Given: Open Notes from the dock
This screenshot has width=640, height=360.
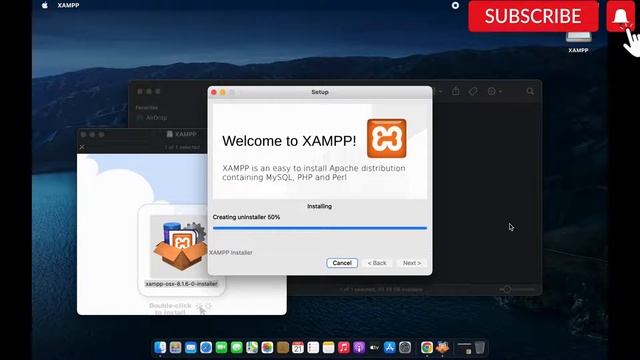Looking at the screenshot, I should coord(329,347).
